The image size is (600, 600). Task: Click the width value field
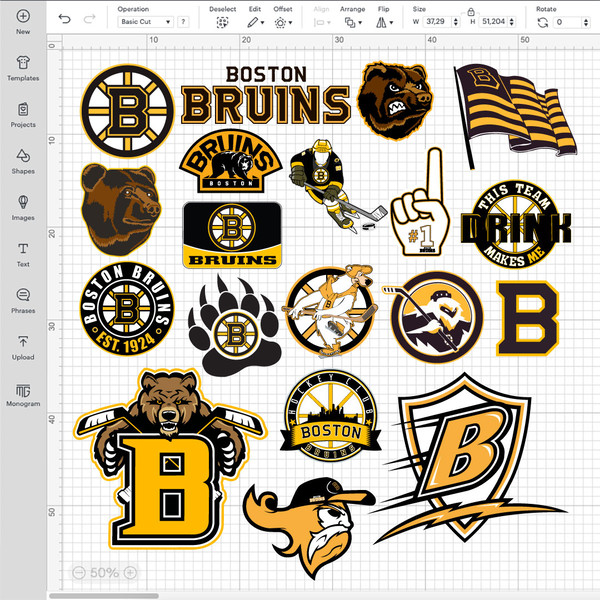(x=437, y=22)
